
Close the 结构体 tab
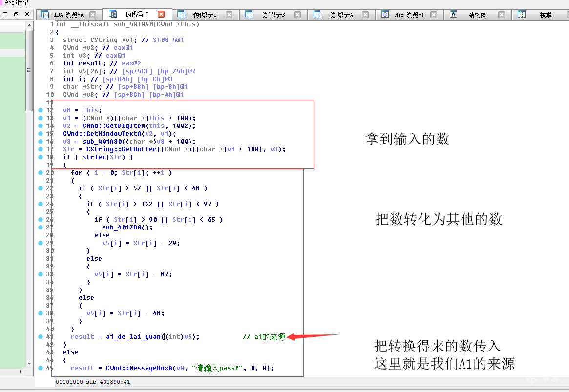(x=502, y=15)
